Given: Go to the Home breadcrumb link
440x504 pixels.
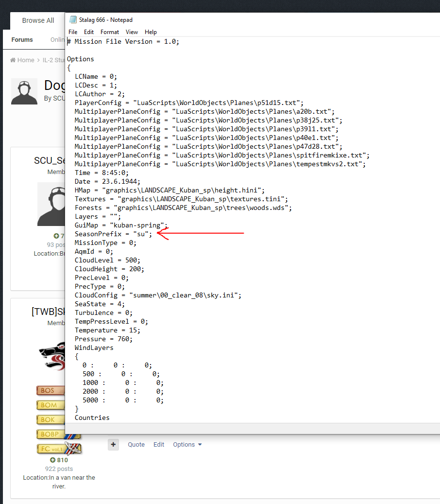Looking at the screenshot, I should tap(26, 60).
